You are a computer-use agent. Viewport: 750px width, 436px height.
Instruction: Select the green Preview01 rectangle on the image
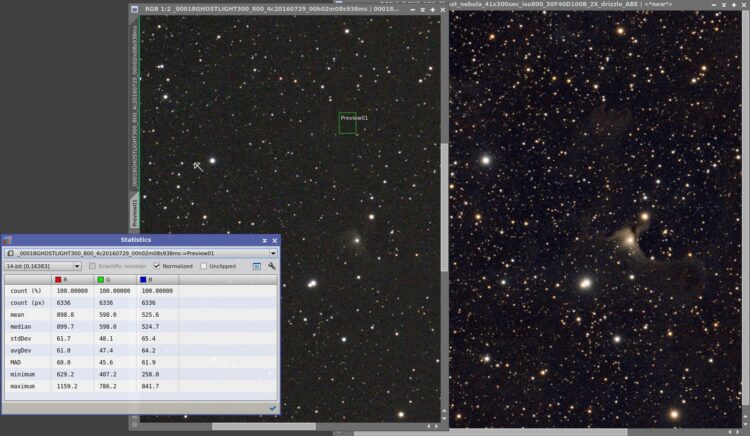[348, 123]
